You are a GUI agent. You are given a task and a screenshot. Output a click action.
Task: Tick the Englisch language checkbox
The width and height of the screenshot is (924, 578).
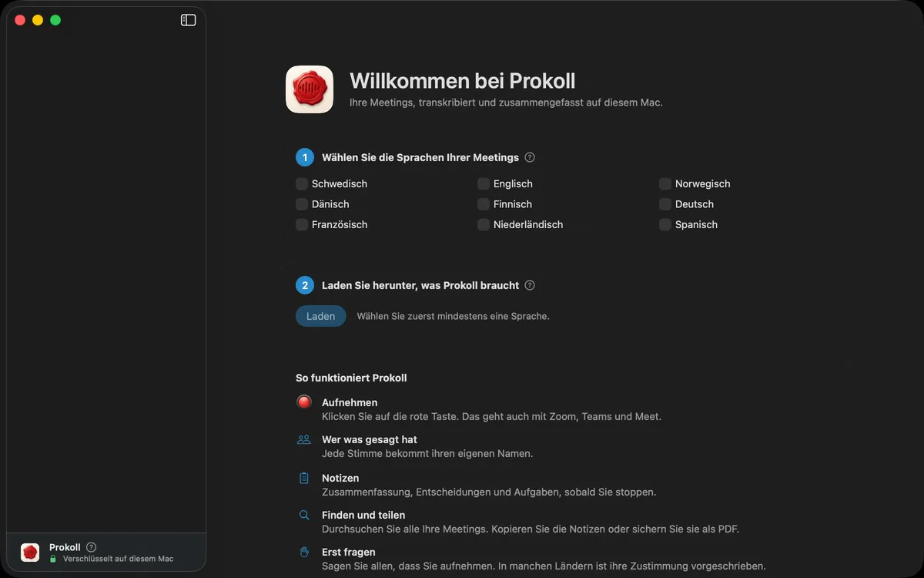[484, 183]
